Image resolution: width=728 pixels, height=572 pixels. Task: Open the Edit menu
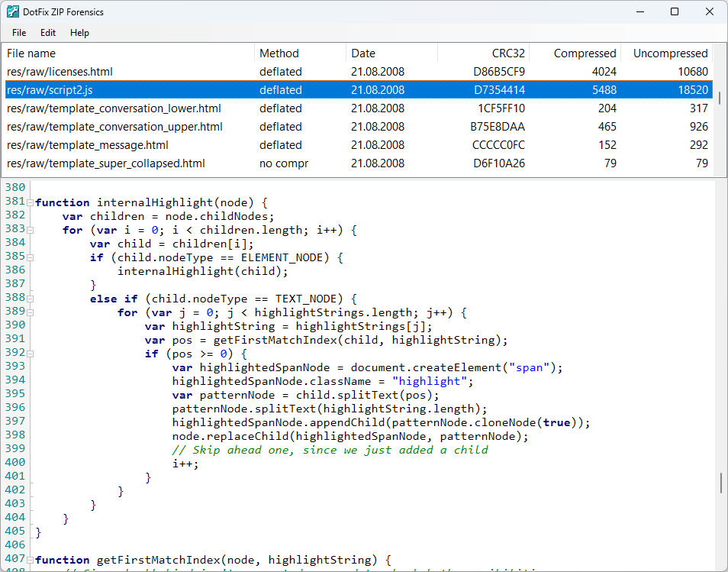[x=48, y=33]
